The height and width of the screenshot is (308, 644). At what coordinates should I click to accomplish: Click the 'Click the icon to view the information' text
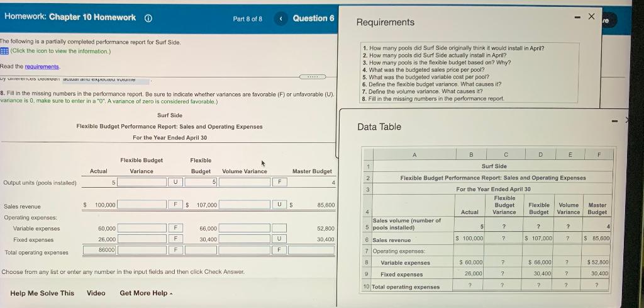pyautogui.click(x=60, y=52)
